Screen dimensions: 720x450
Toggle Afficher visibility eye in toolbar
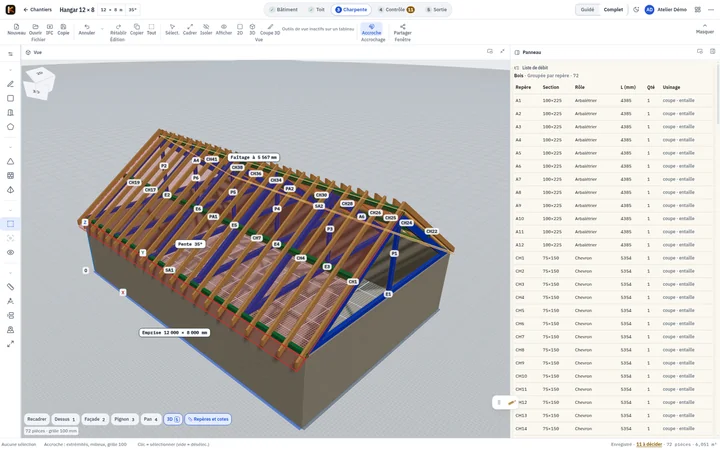click(224, 29)
